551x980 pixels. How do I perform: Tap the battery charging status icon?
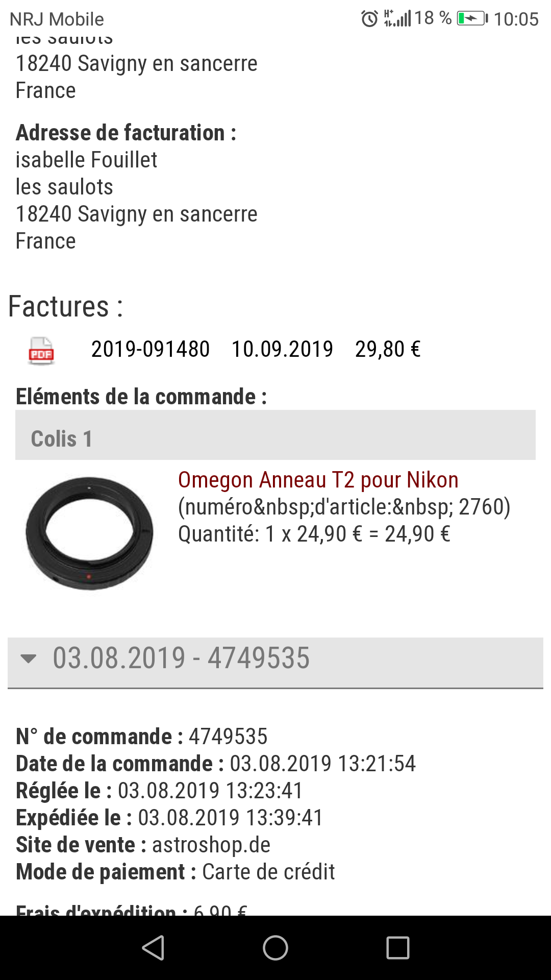pyautogui.click(x=472, y=19)
